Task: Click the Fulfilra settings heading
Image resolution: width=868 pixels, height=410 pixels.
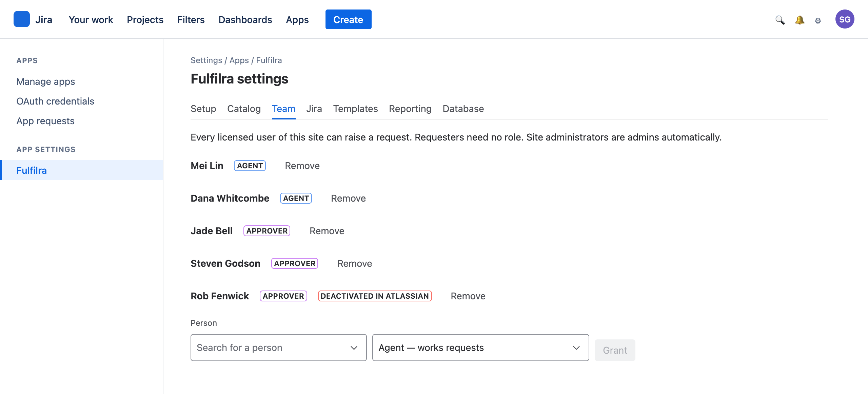Action: pos(239,79)
